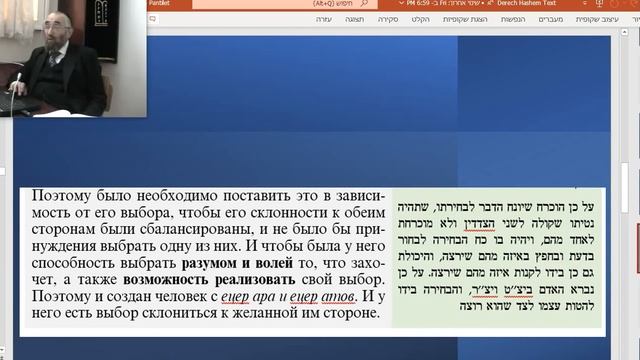Switch to the סקירה (Review) tab

click(388, 19)
